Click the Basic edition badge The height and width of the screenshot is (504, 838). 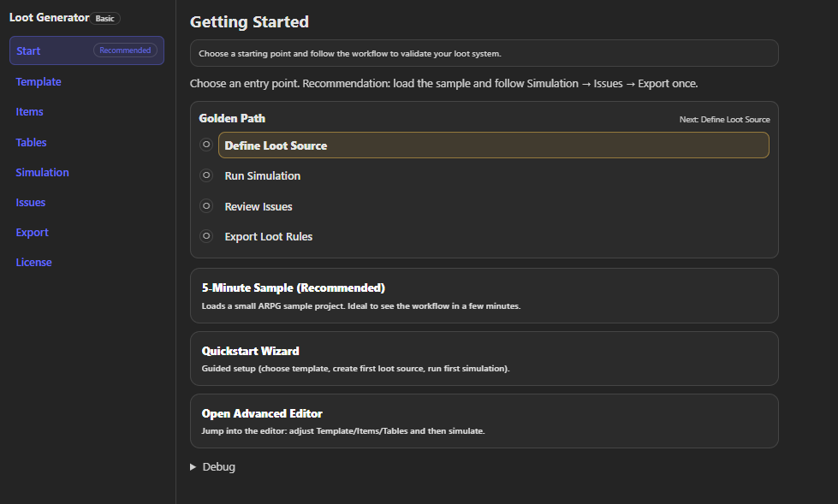(x=105, y=18)
